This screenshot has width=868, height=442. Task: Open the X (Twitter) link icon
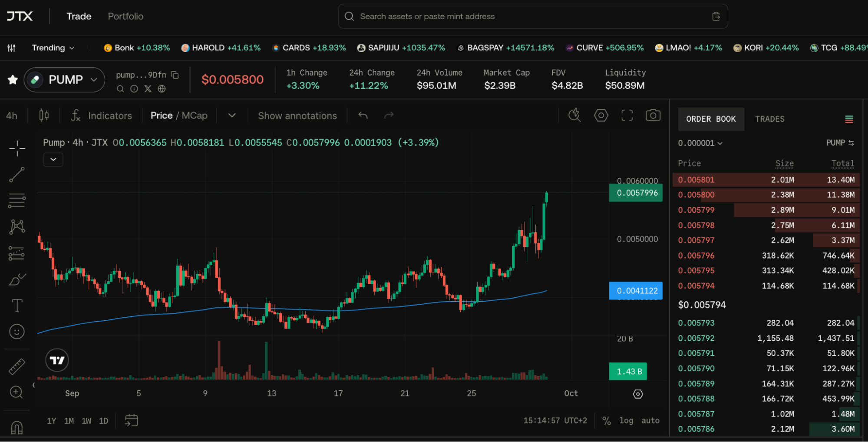coord(148,89)
